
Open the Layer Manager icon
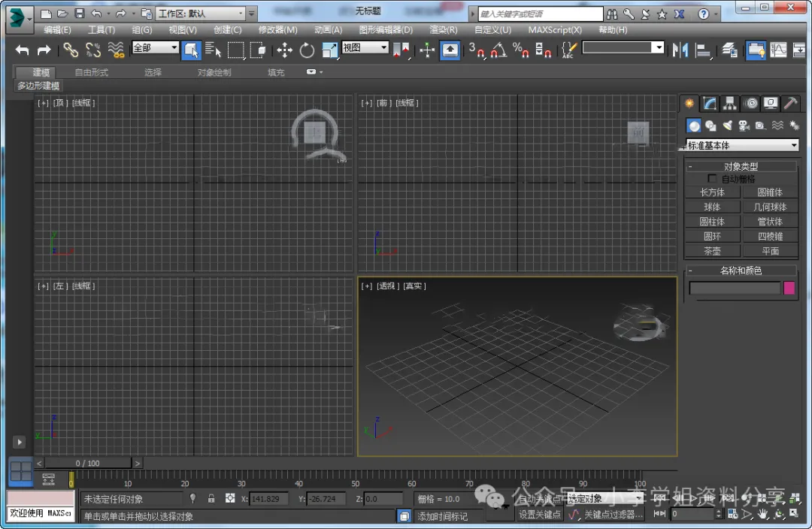coord(729,50)
